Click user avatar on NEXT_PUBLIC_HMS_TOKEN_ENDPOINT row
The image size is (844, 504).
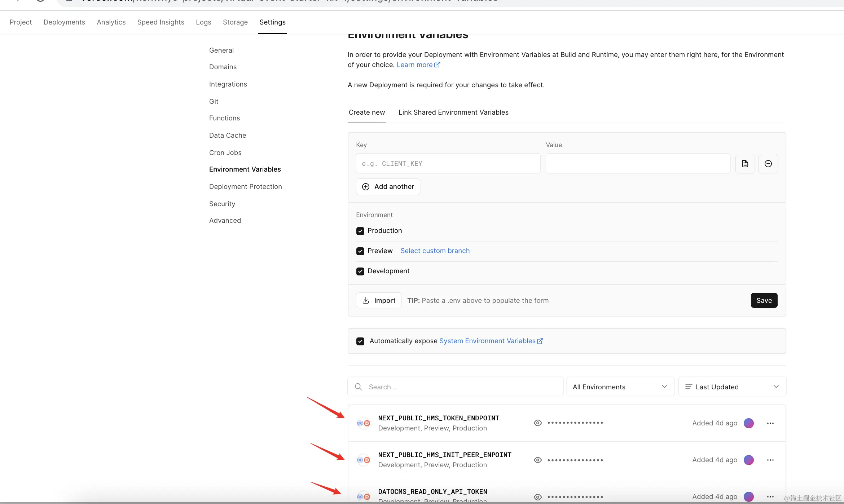pyautogui.click(x=748, y=423)
